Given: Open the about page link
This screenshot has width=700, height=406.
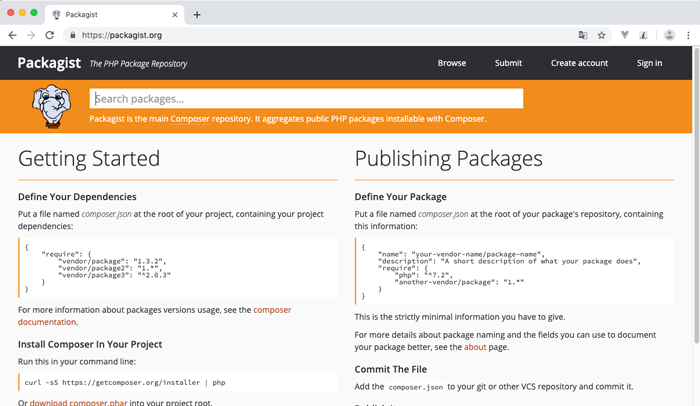Looking at the screenshot, I should [476, 347].
